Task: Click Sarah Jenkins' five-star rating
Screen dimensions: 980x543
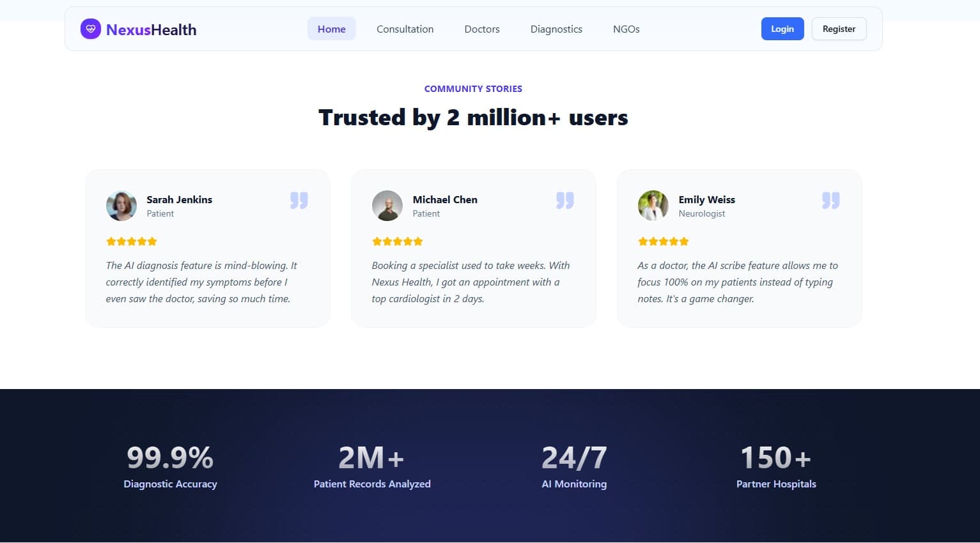Action: pos(131,241)
